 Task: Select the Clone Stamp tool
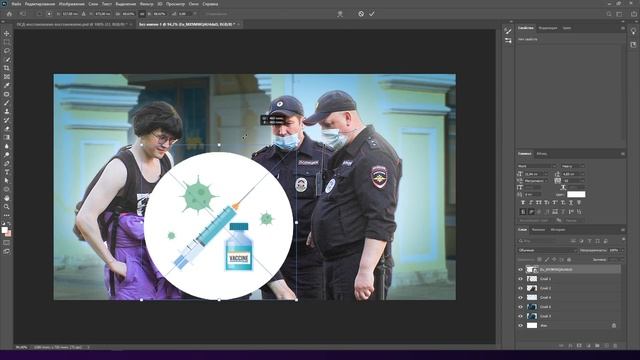(x=7, y=111)
